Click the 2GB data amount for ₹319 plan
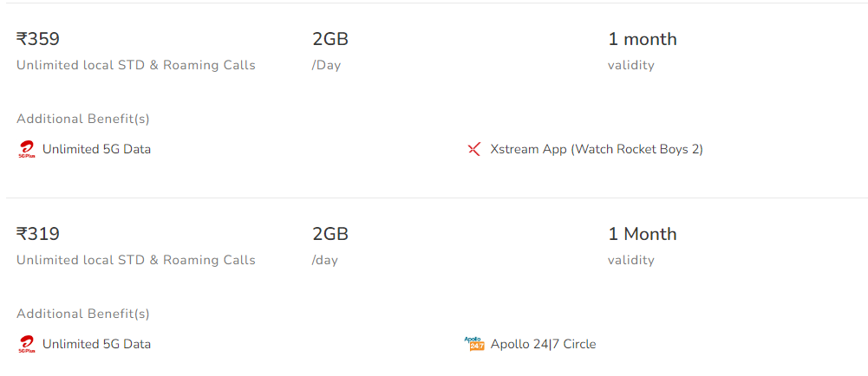Viewport: 868px width, 376px height. point(330,234)
